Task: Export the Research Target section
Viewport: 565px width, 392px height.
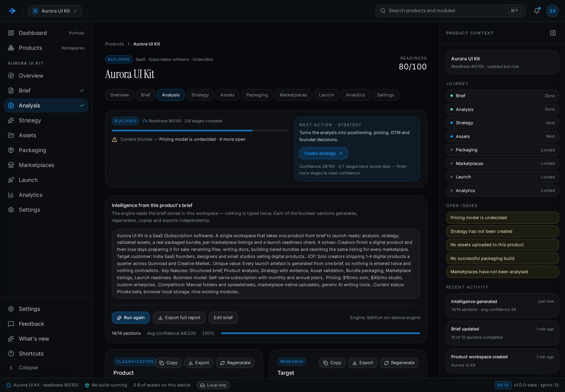Action: pyautogui.click(x=363, y=363)
